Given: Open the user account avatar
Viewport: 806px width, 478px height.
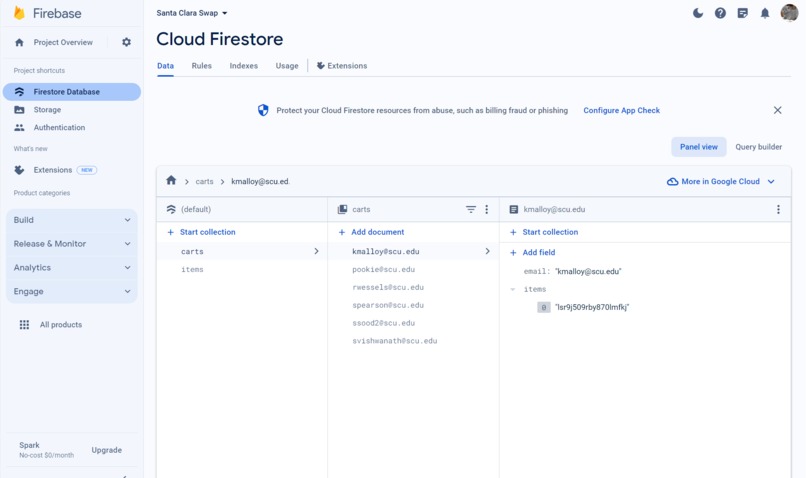Looking at the screenshot, I should tap(789, 12).
